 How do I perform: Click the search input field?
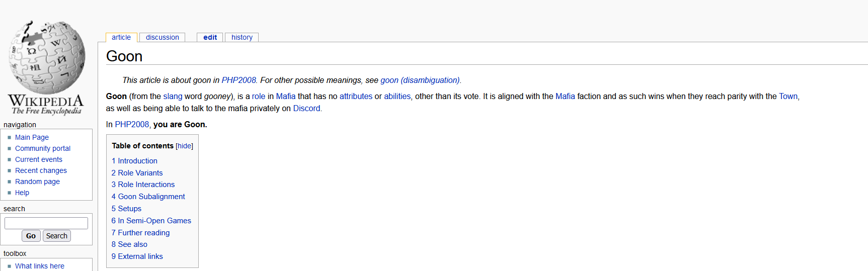coord(46,223)
